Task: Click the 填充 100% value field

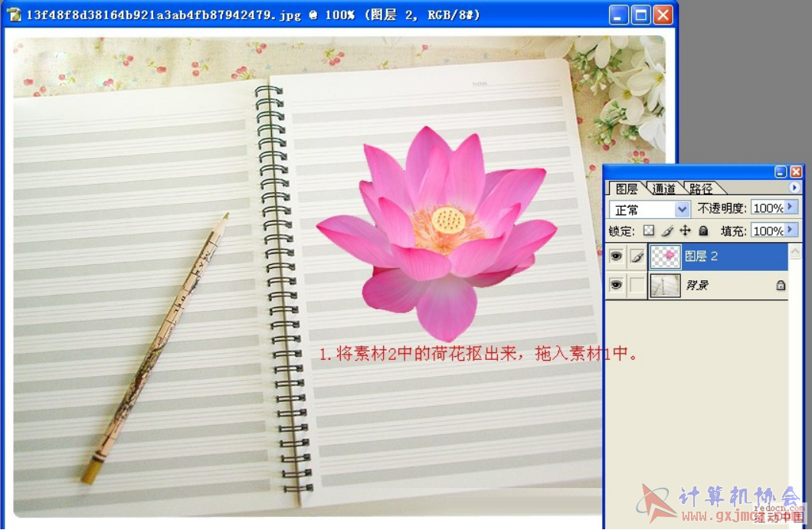Action: click(768, 231)
